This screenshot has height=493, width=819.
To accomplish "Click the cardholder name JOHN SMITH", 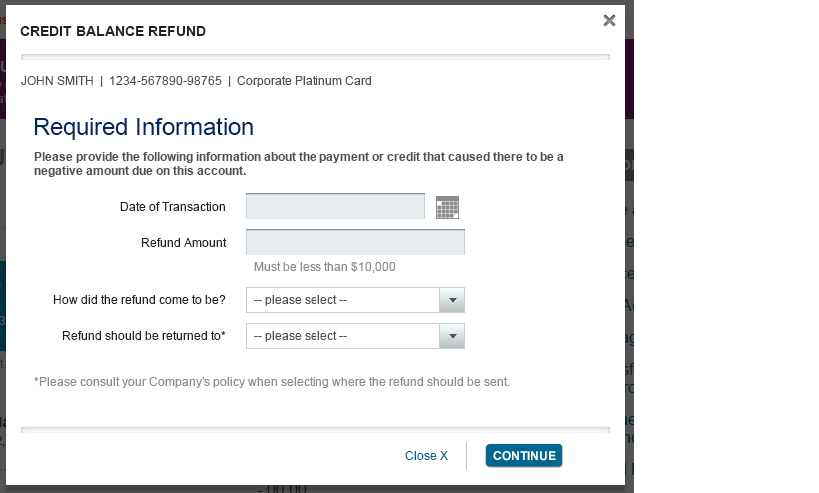I will 57,81.
